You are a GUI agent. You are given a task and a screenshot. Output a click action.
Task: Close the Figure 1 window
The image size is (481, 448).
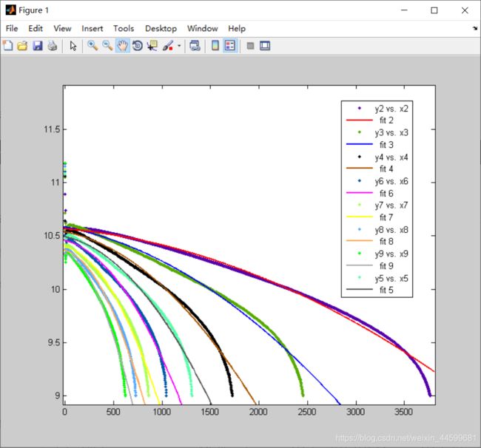click(465, 10)
